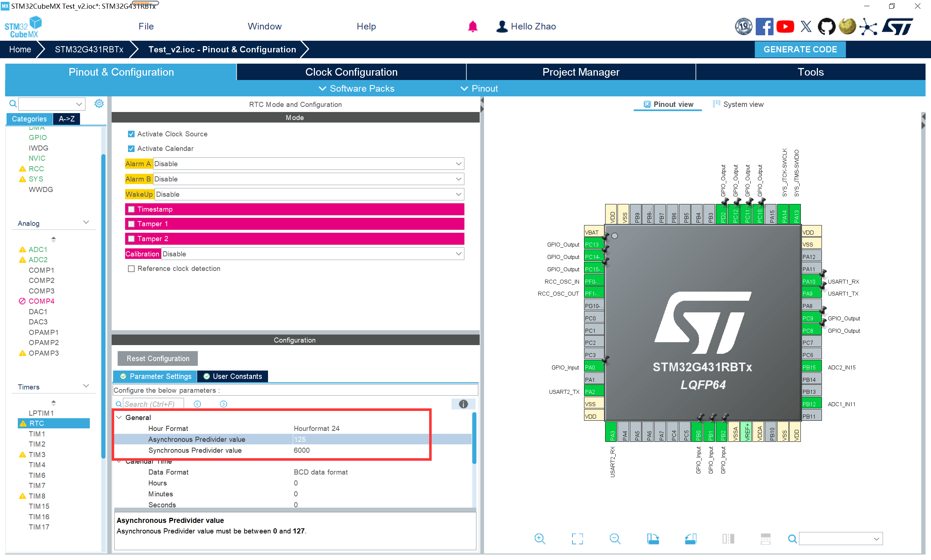The image size is (931, 560).
Task: Click the settings gear beside the category search
Action: (x=99, y=103)
